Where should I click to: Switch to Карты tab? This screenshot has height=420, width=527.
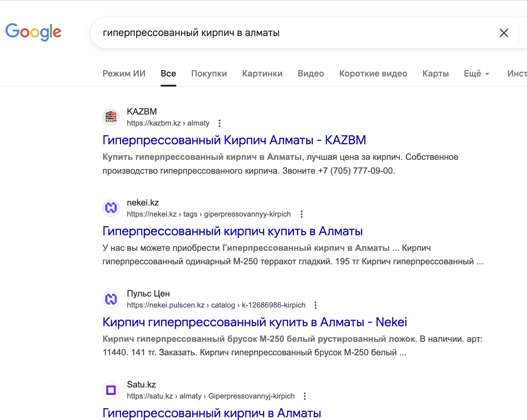[x=436, y=74]
